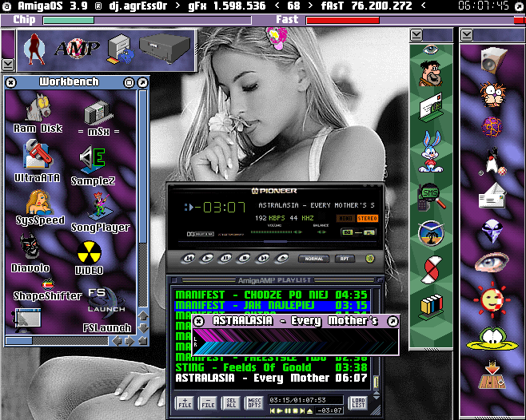
Task: Click the smiling sun icon
Action: [x=492, y=299]
